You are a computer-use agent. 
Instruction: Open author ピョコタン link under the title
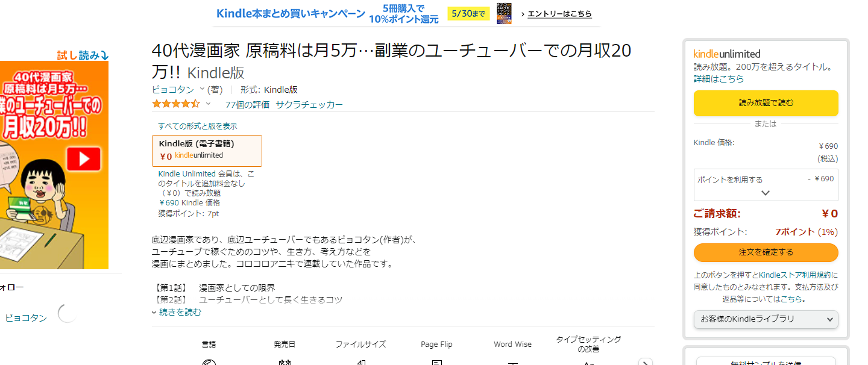coord(173,90)
